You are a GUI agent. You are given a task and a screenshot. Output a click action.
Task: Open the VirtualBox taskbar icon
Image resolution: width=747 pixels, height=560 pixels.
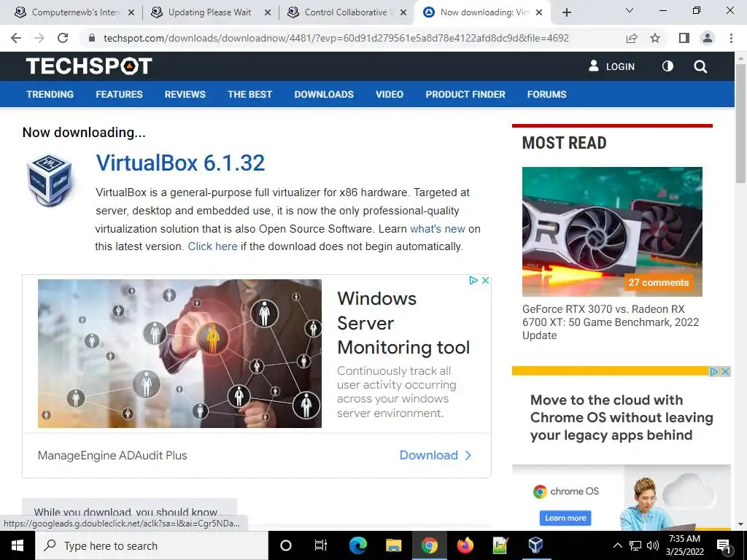[x=535, y=545]
